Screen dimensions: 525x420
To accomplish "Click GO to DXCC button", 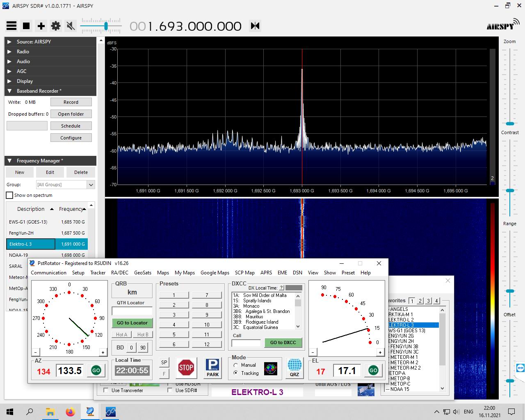I will pyautogui.click(x=283, y=342).
